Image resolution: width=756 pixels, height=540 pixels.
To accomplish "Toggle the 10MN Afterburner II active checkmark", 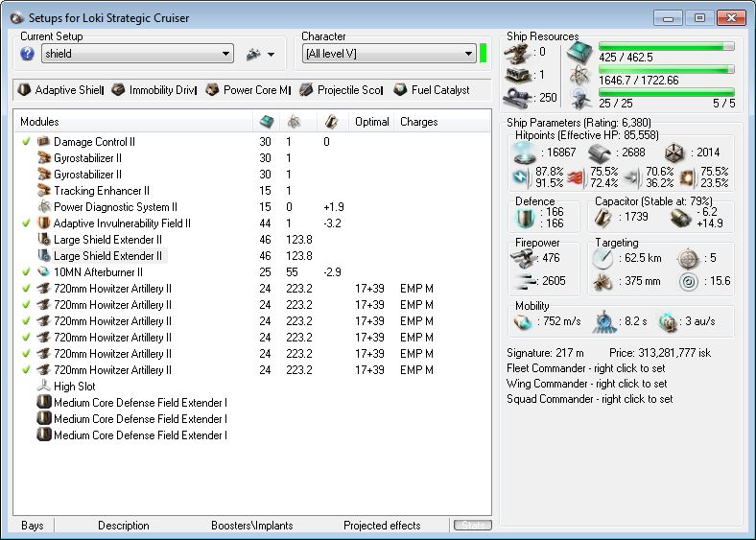I will tap(27, 271).
